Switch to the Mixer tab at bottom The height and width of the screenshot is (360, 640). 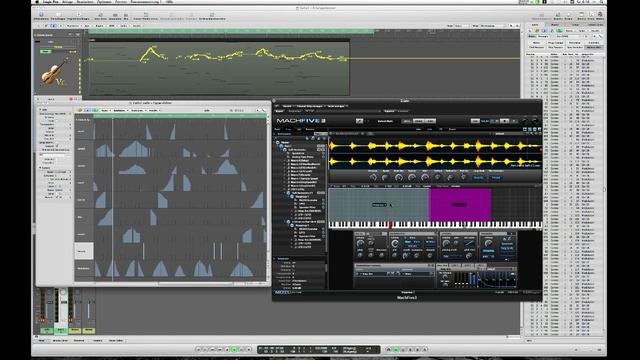click(41, 340)
